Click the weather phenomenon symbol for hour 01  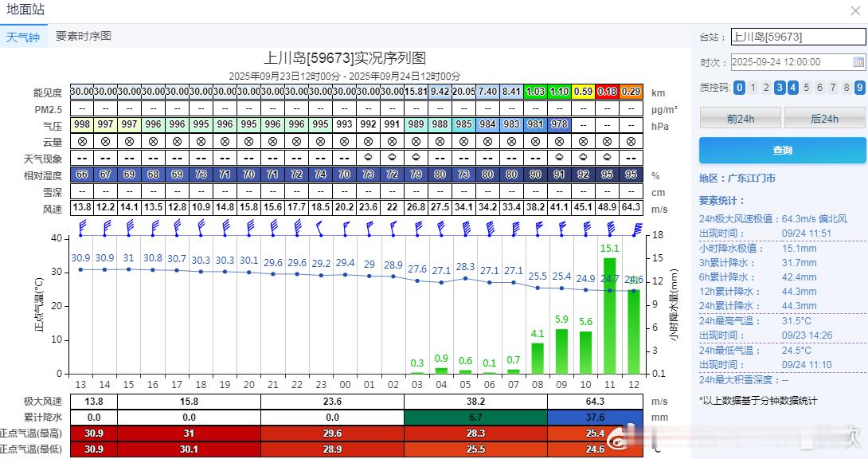click(x=368, y=157)
